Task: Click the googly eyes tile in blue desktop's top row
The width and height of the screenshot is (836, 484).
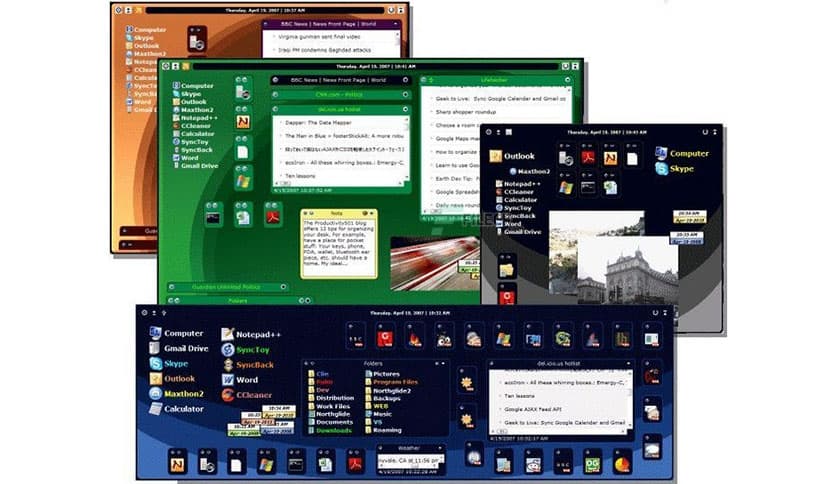Action: [444, 337]
